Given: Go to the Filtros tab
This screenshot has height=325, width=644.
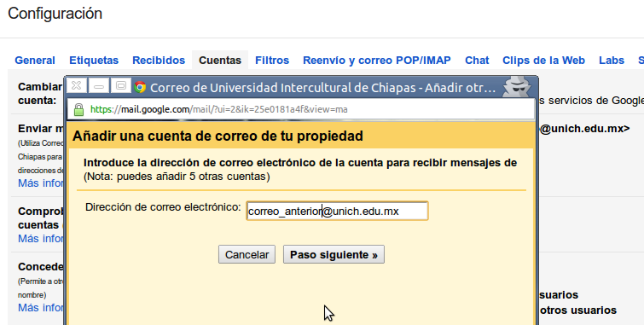Looking at the screenshot, I should [272, 61].
